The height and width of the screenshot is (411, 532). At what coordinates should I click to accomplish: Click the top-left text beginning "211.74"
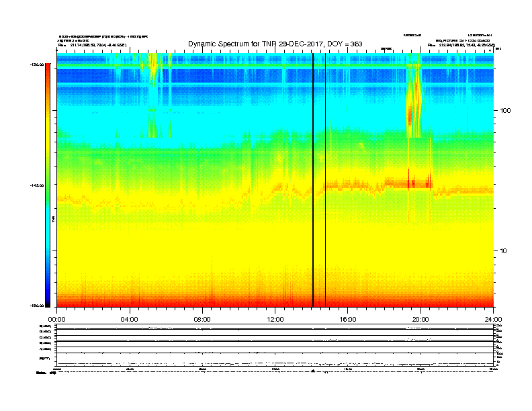point(98,45)
